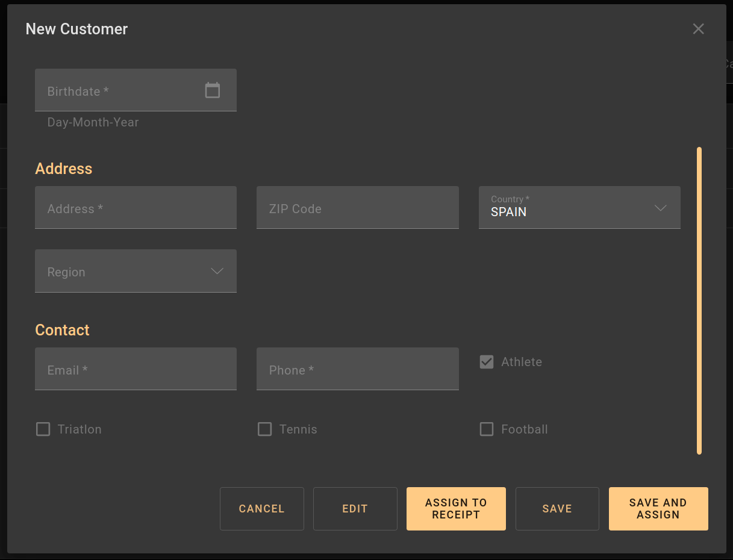Open the Birthdate calendar picker icon
The image size is (733, 560).
(212, 90)
